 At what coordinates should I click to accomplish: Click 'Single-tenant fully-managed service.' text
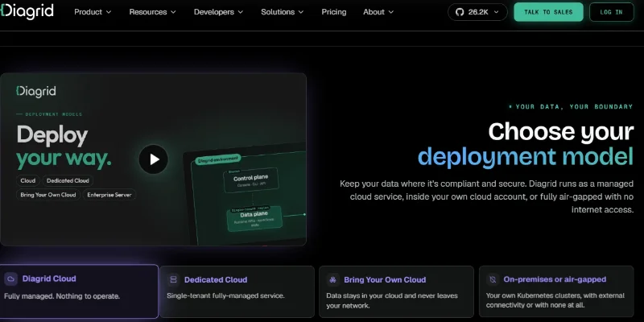click(225, 295)
